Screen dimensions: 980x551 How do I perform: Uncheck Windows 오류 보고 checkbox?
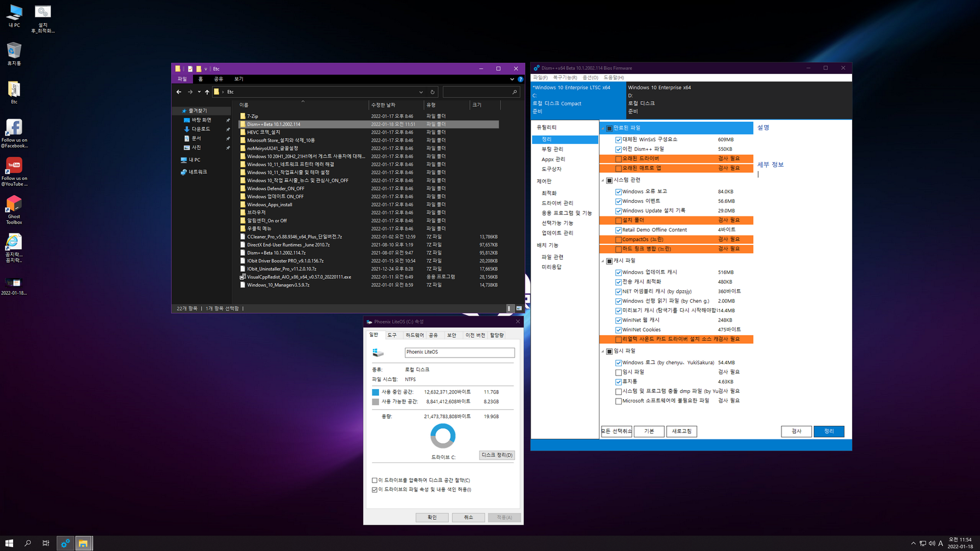tap(619, 192)
